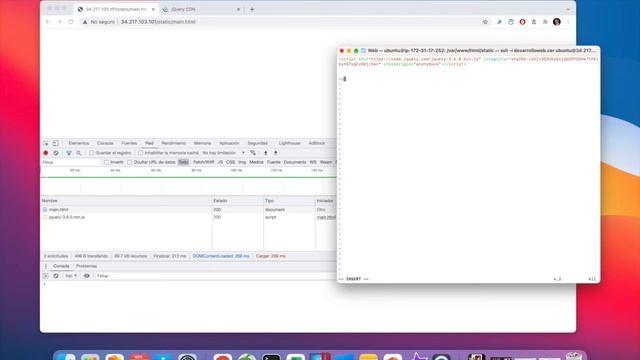Filter requests by Documento
Image resolution: width=640 pixels, height=360 pixels.
tap(295, 162)
